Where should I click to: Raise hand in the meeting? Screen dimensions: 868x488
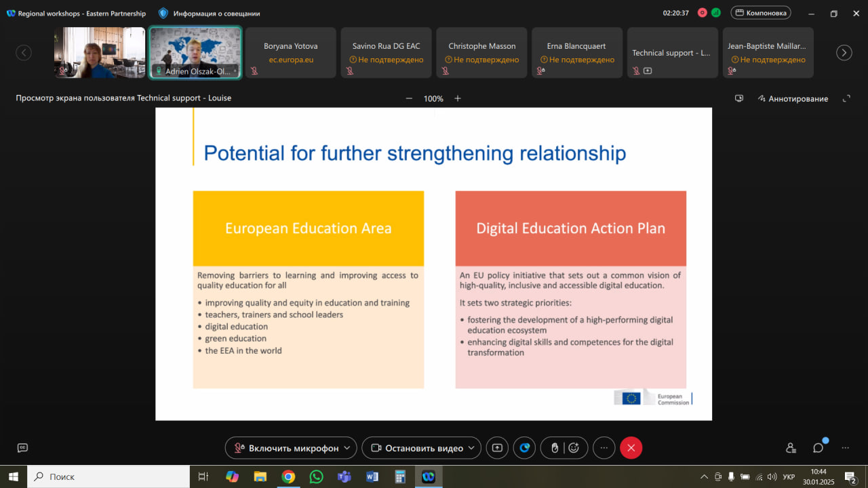pyautogui.click(x=555, y=448)
